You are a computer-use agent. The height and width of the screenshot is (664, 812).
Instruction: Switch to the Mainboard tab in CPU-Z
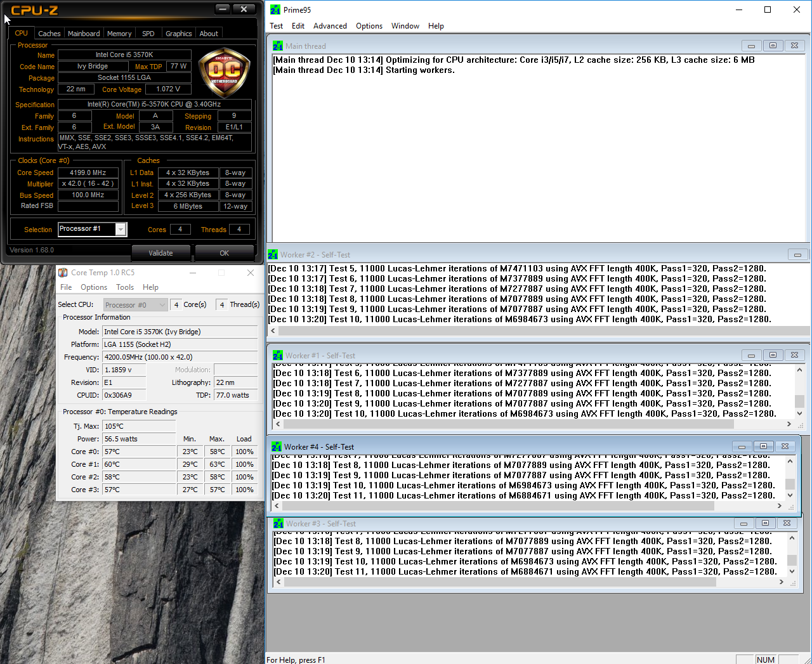pyautogui.click(x=84, y=34)
